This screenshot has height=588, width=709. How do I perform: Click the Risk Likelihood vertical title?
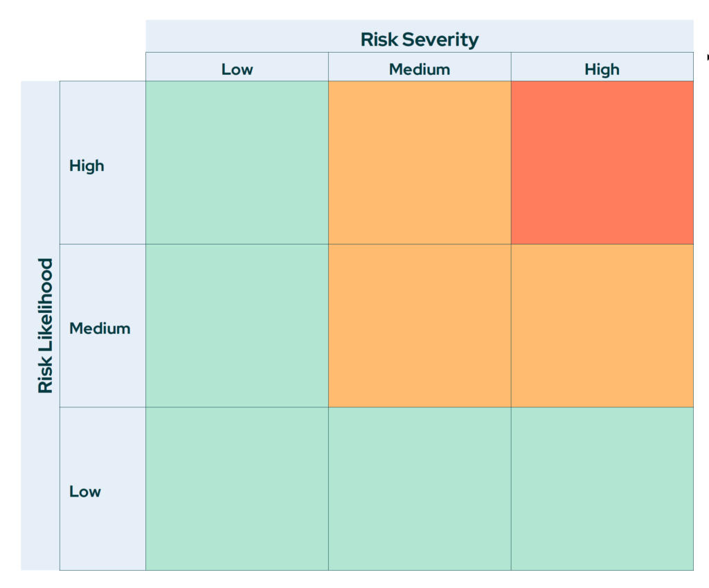click(x=46, y=326)
